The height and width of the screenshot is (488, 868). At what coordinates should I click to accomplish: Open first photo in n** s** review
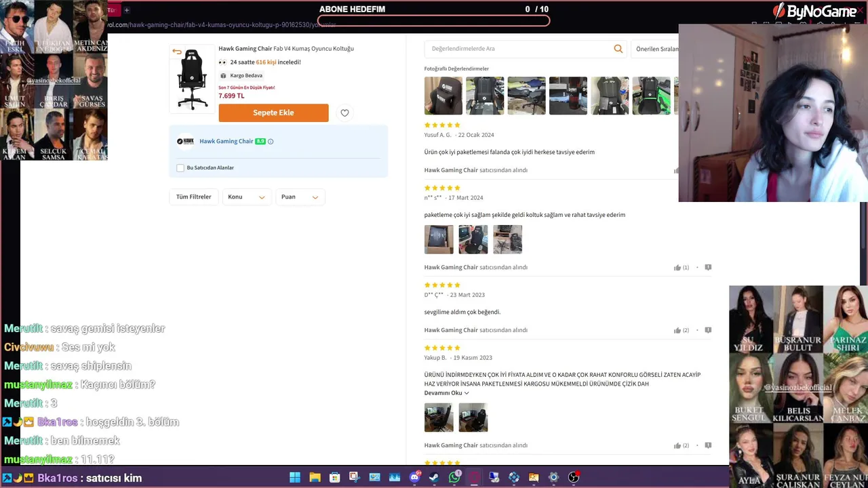click(x=439, y=239)
